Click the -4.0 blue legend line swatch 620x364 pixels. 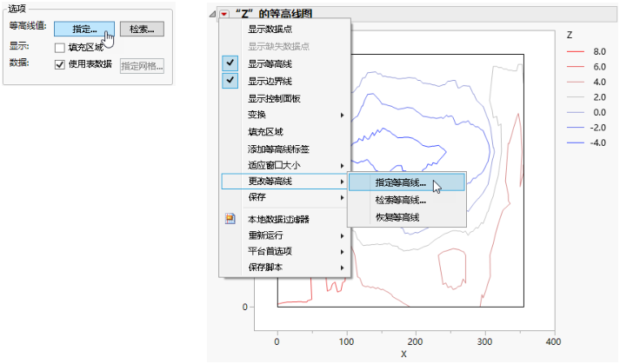coord(575,142)
